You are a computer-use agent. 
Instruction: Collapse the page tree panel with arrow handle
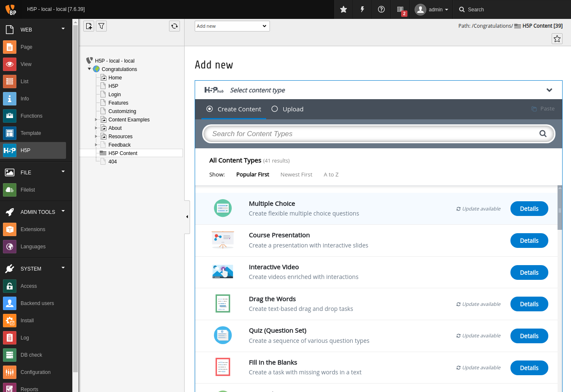pyautogui.click(x=187, y=217)
